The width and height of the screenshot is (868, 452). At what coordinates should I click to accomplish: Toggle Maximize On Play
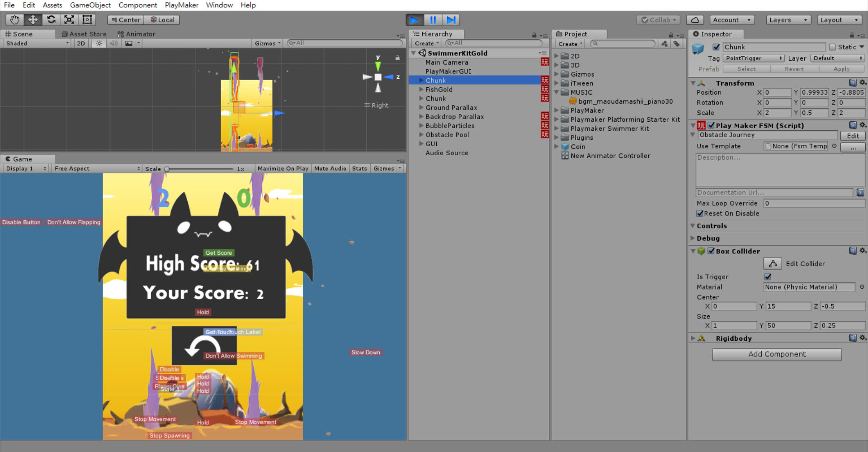click(283, 168)
